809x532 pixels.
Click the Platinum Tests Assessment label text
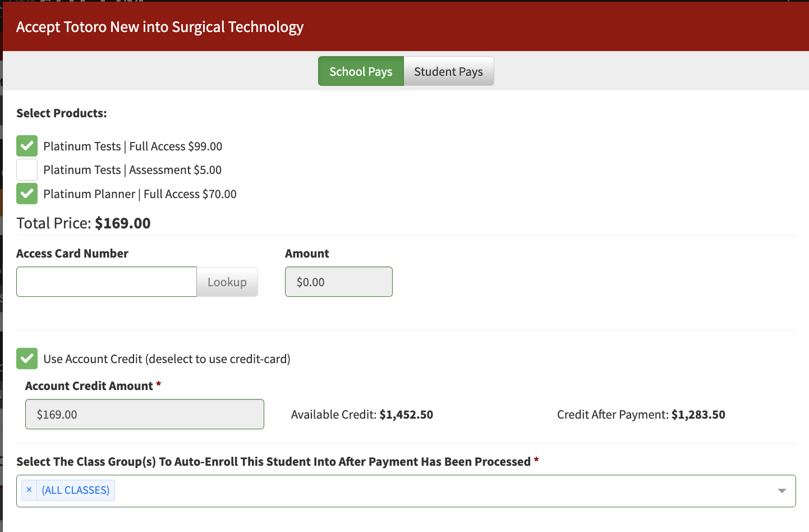[132, 170]
